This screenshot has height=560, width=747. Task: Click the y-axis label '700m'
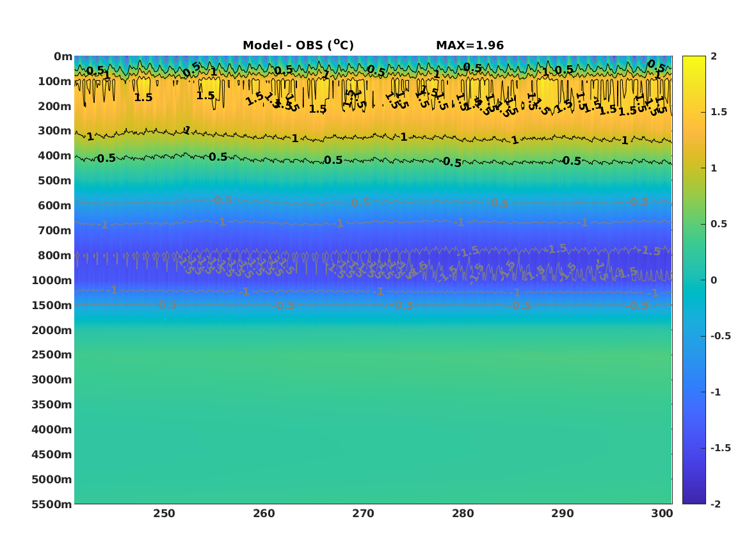(55, 230)
